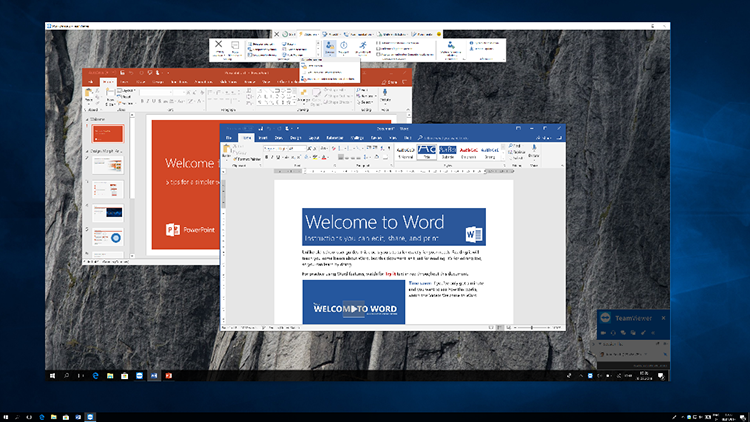This screenshot has width=750, height=422.
Task: Select Word's font color button
Action: click(324, 157)
